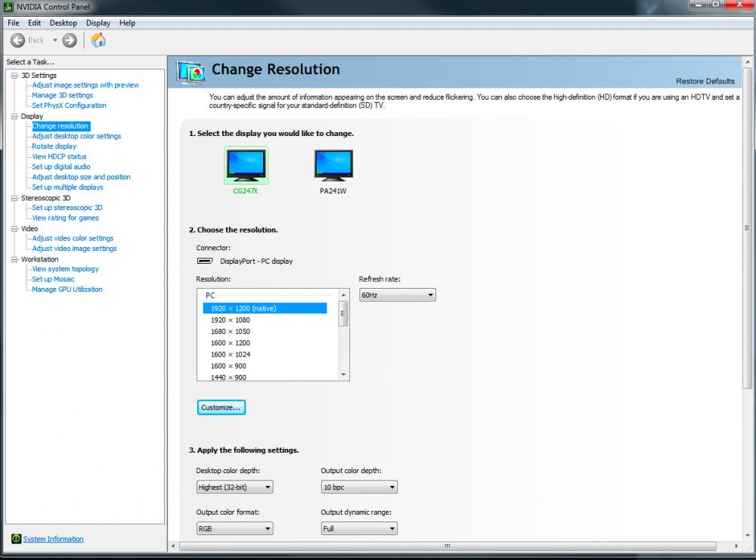The height and width of the screenshot is (560, 756).
Task: Select the CG247X display icon
Action: (246, 165)
